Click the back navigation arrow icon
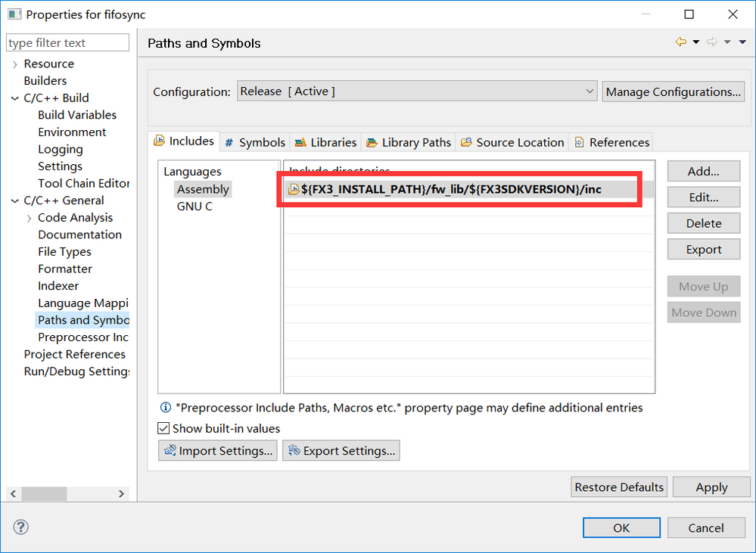Screen dimensions: 756x553 tap(681, 42)
